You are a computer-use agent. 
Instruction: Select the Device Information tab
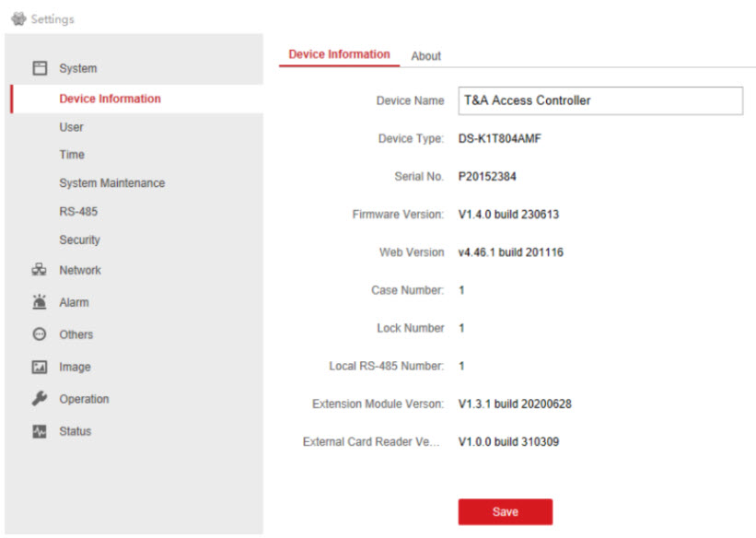tap(339, 54)
